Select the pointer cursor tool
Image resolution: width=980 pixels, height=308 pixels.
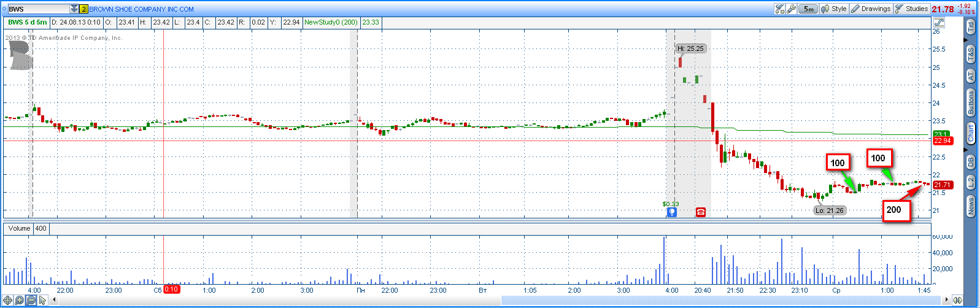point(42,300)
